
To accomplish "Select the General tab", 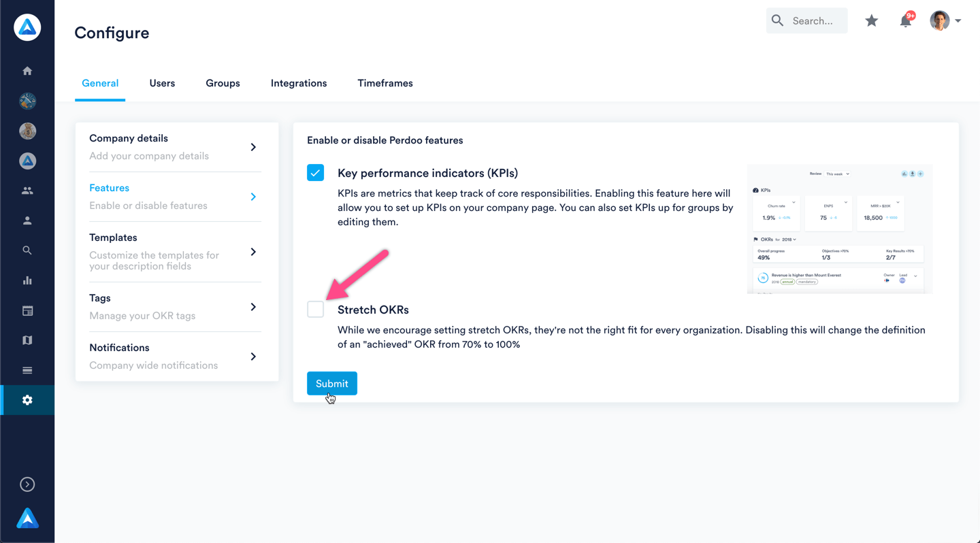I will click(100, 83).
